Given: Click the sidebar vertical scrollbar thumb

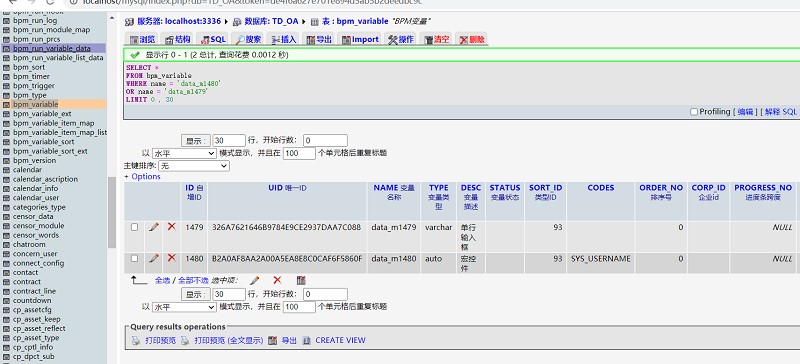Looking at the screenshot, I should pyautogui.click(x=112, y=212).
